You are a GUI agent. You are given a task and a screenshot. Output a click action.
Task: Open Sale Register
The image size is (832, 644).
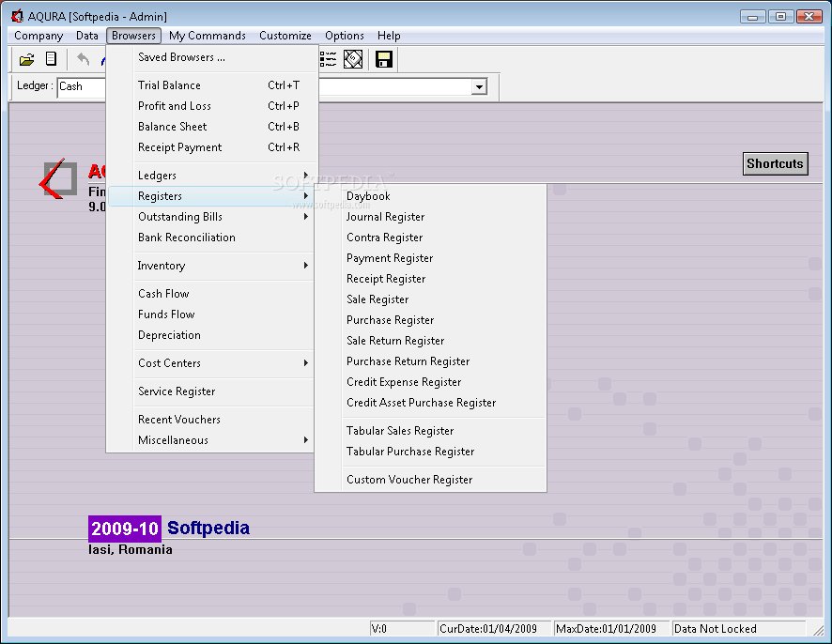(x=431, y=299)
